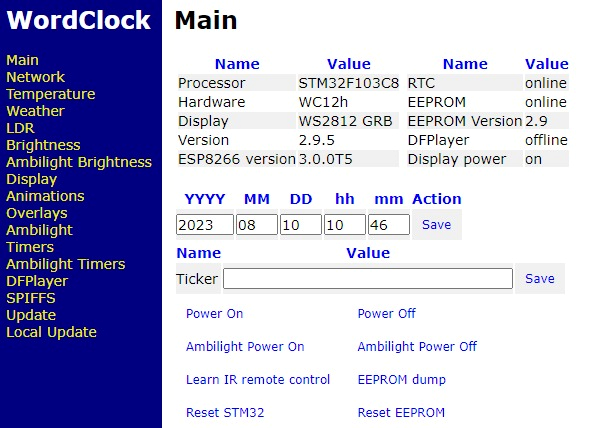Click the Main page heading
This screenshot has height=428, width=600.
206,20
